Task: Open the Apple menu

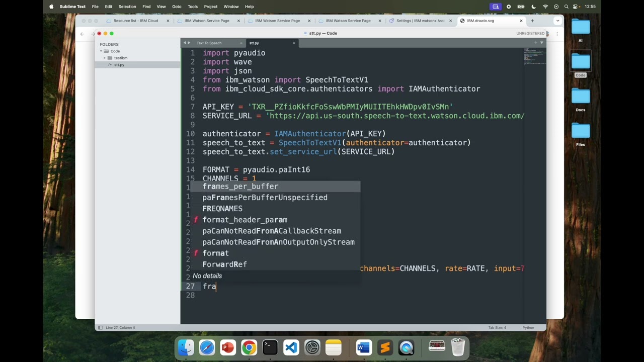Action: click(51, 7)
